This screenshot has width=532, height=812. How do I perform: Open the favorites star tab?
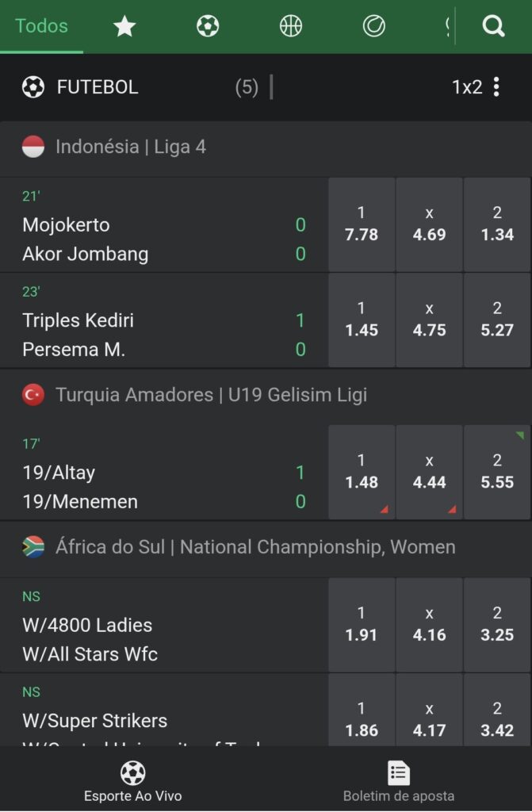[124, 27]
